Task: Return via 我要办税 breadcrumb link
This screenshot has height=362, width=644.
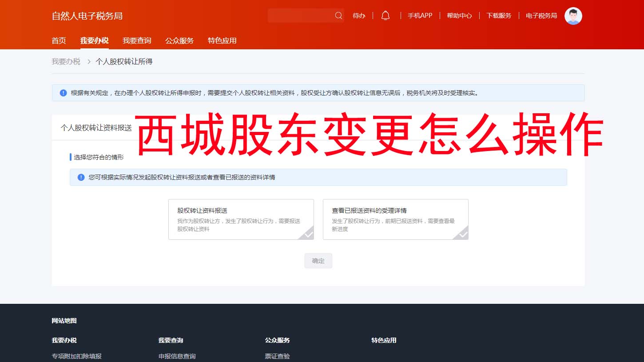Action: 66,61
